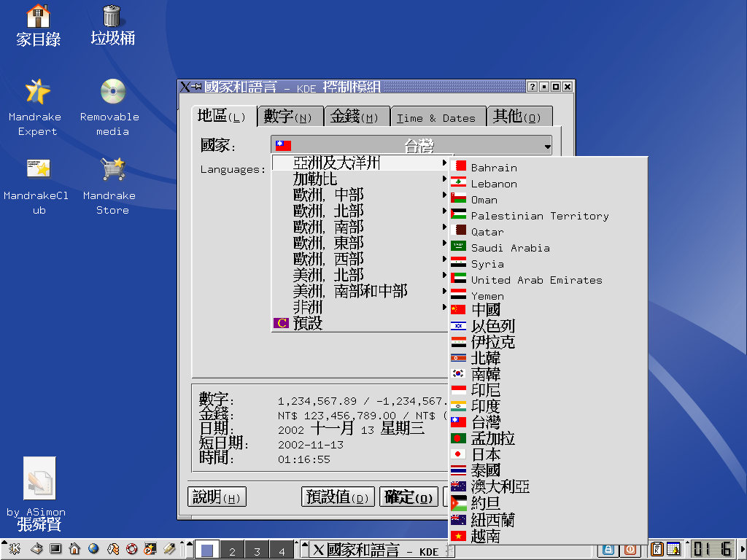Choose 澳大利亞 from the country list
Screen dimensions: 747x560
[x=548, y=486]
